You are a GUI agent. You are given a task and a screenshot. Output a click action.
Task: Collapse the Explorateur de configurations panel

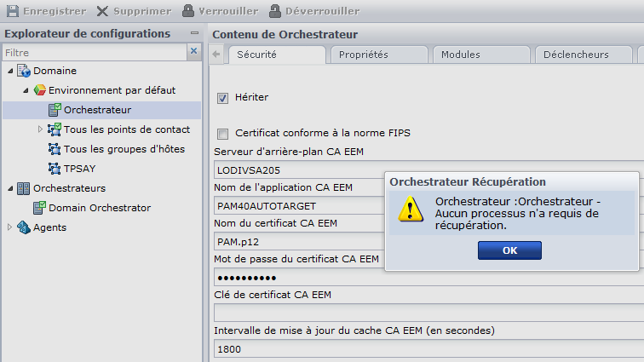[x=195, y=34]
